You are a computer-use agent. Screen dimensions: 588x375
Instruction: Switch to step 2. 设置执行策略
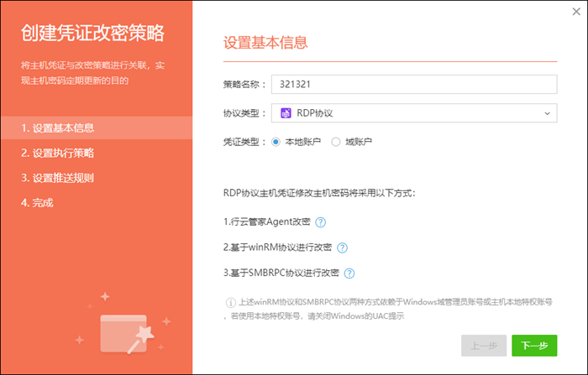coord(58,153)
